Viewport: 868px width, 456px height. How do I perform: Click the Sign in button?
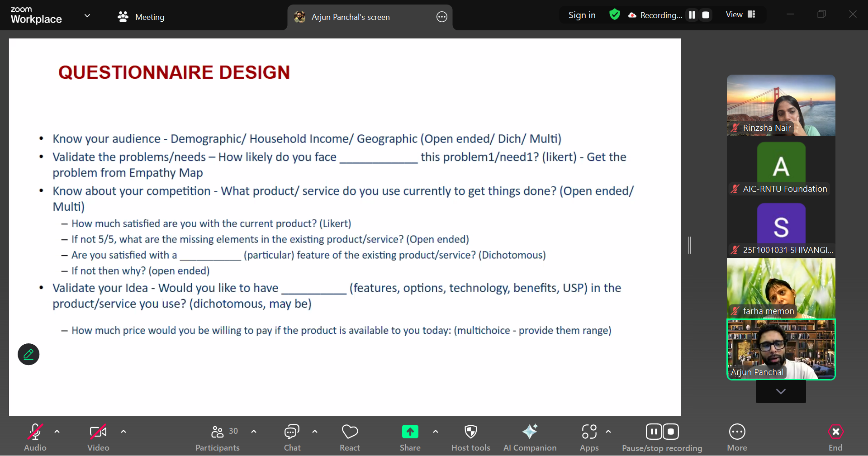tap(582, 15)
